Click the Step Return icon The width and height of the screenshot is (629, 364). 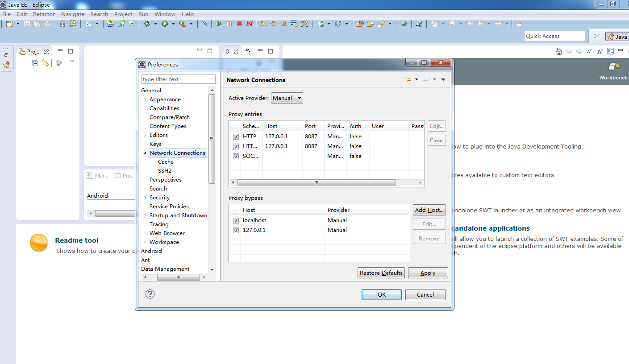click(284, 24)
